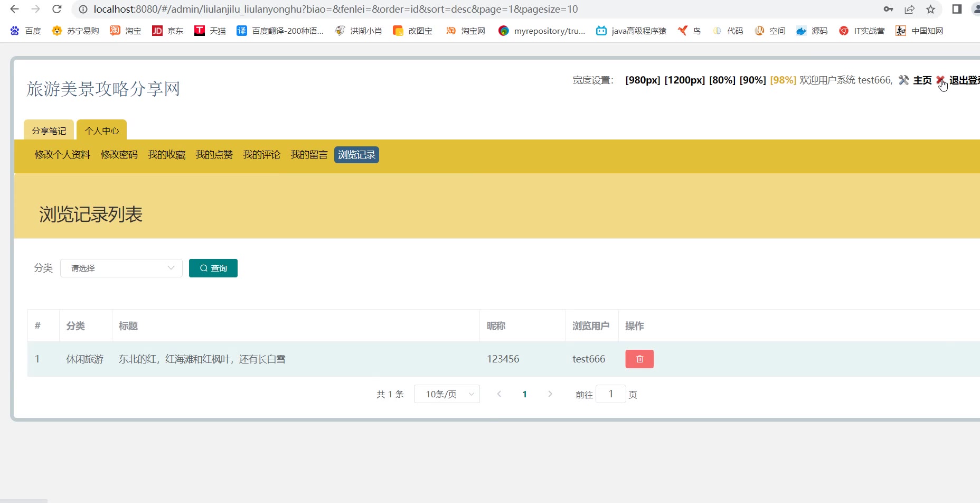Expand the 分类 请选择 dropdown
980x503 pixels.
pyautogui.click(x=121, y=268)
